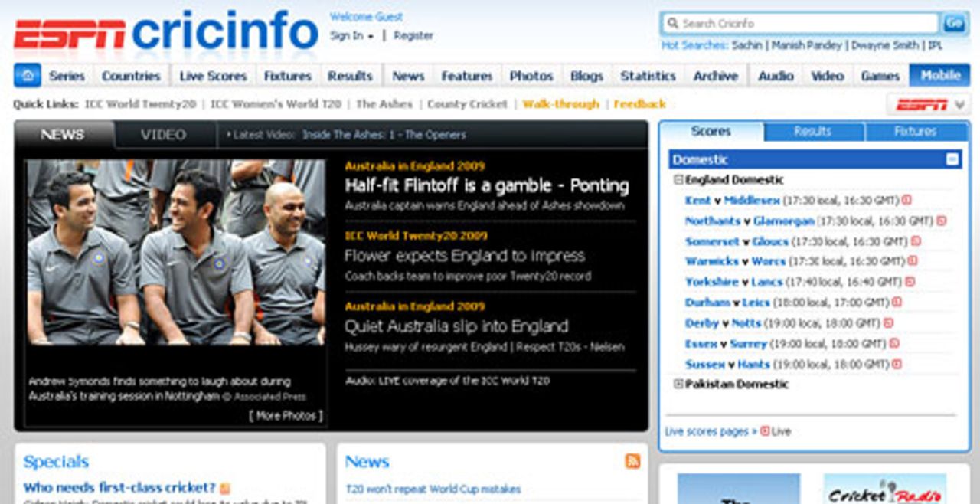Open the Fixtures menu in navigation bar
This screenshot has height=504, width=980.
tap(288, 76)
